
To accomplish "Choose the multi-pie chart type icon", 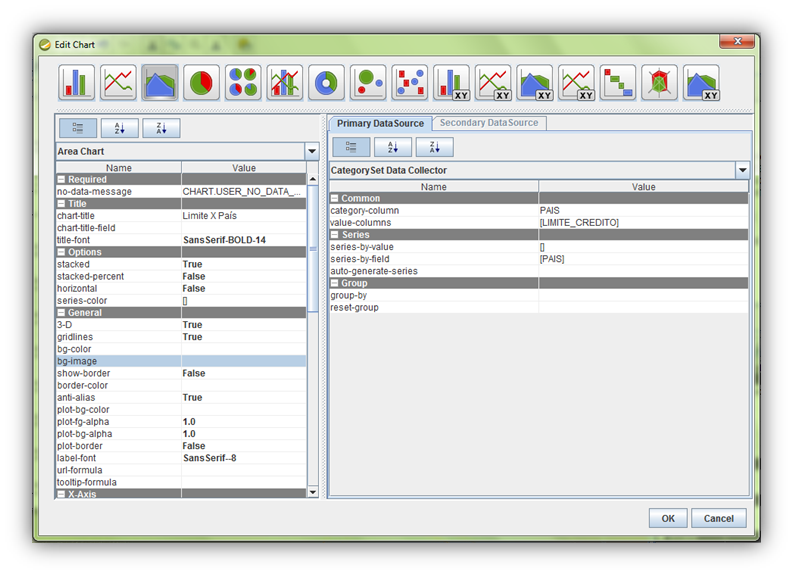I will (x=243, y=83).
